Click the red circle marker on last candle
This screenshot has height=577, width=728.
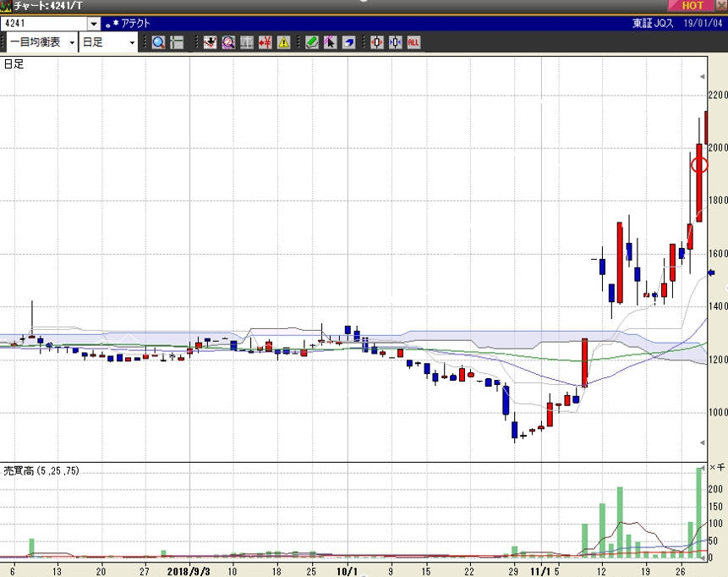point(699,165)
